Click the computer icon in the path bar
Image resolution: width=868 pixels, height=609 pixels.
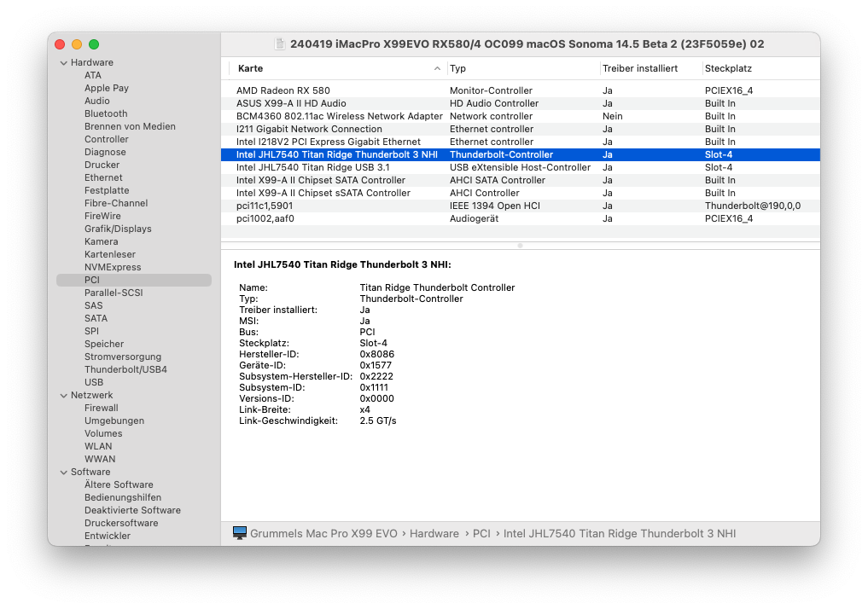[240, 533]
